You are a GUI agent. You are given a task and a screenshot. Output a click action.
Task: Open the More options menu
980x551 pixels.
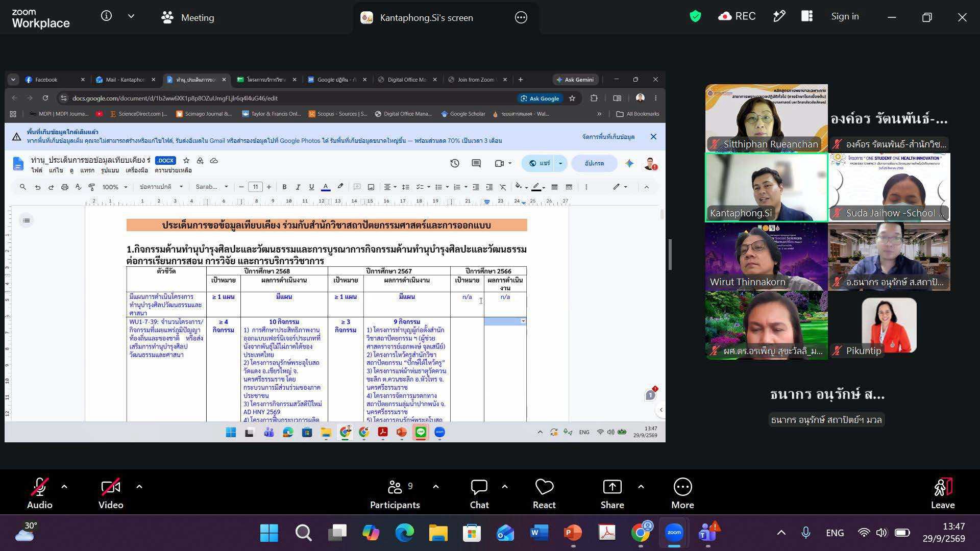(x=682, y=494)
